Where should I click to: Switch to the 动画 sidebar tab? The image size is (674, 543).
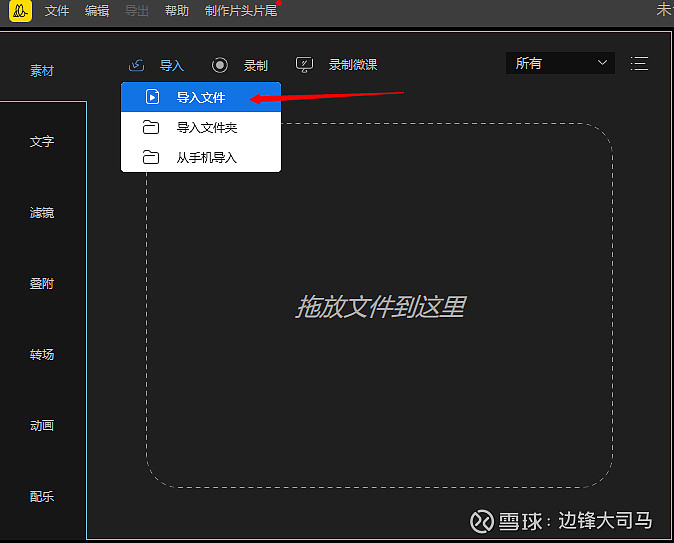42,425
